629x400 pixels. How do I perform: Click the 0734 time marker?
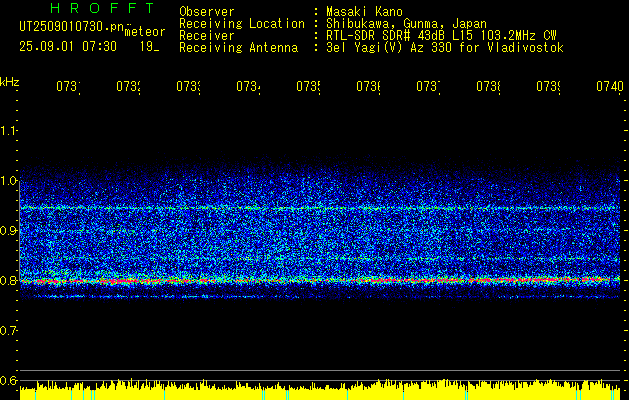pyautogui.click(x=248, y=86)
